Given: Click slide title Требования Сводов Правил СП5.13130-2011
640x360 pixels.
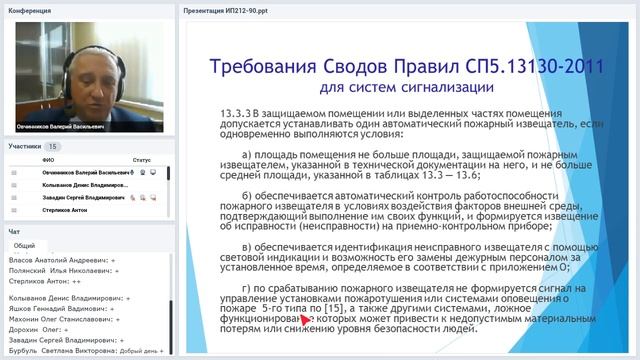Looking at the screenshot, I should click(407, 66).
